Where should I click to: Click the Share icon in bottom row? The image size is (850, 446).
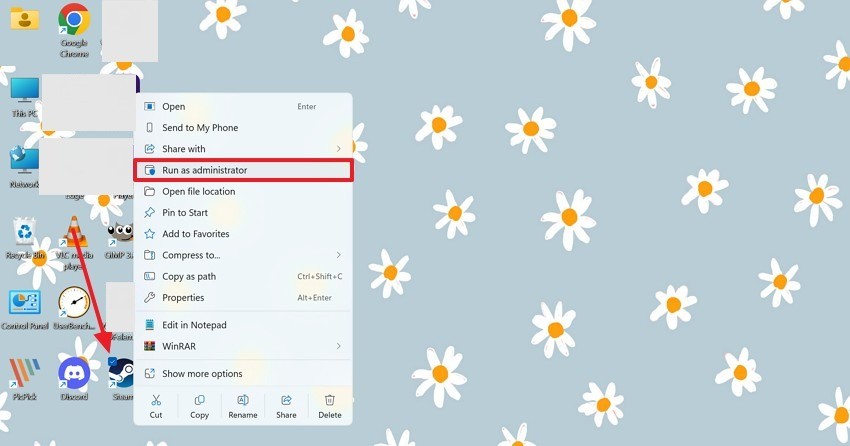pos(286,400)
